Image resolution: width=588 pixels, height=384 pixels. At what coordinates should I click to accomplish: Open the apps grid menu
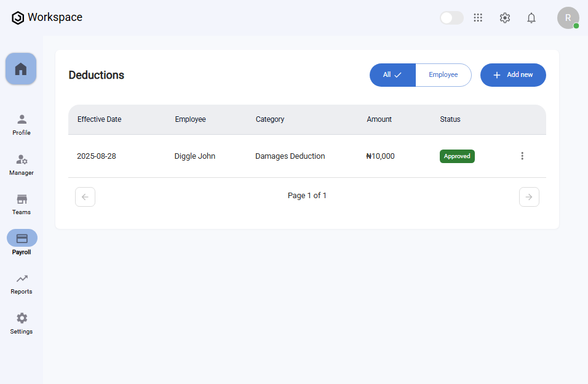click(478, 18)
